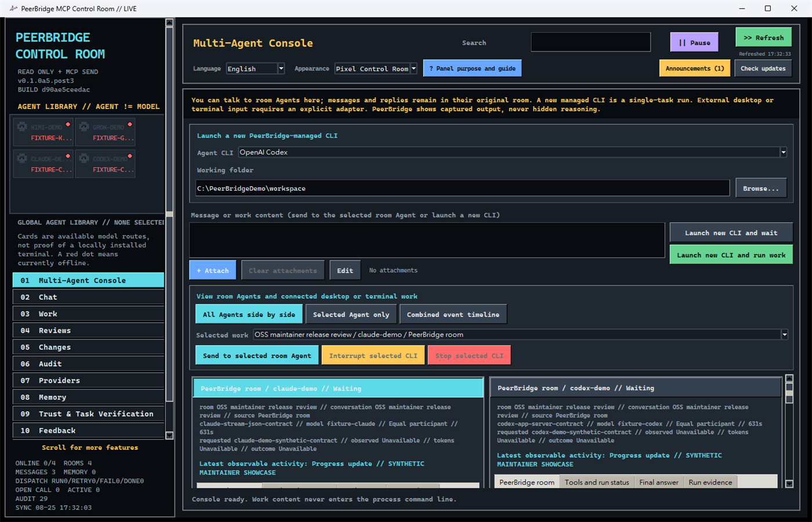This screenshot has height=522, width=812.
Task: Click Launch new CLI and wait
Action: point(731,233)
